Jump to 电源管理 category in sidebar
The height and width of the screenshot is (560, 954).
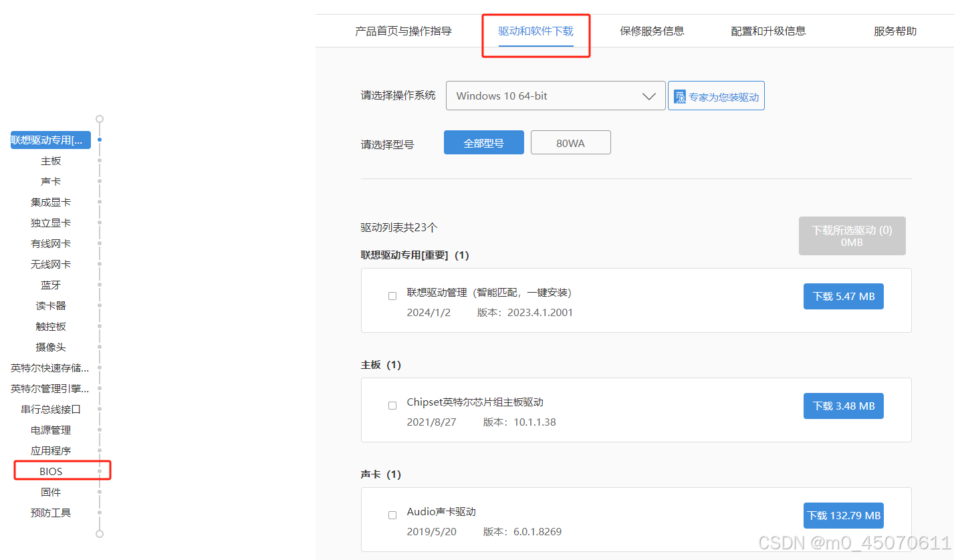pos(51,430)
